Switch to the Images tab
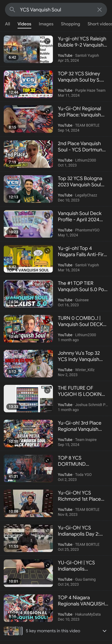Image resolution: width=112 pixels, height=644 pixels. [x=46, y=24]
